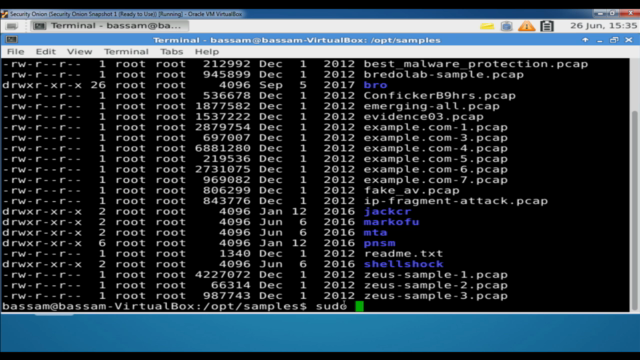Open the View menu
The image size is (640, 360).
pyautogui.click(x=80, y=52)
